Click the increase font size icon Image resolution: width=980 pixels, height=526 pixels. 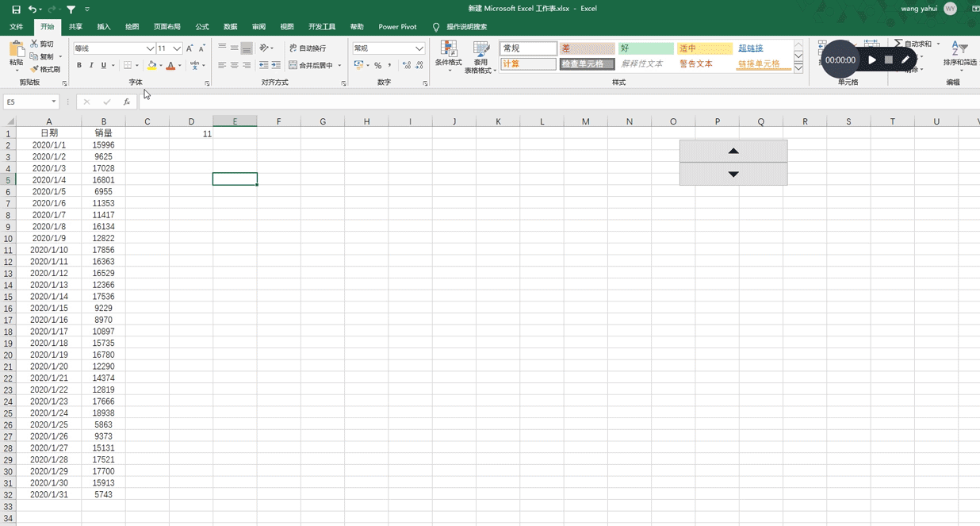pos(190,48)
